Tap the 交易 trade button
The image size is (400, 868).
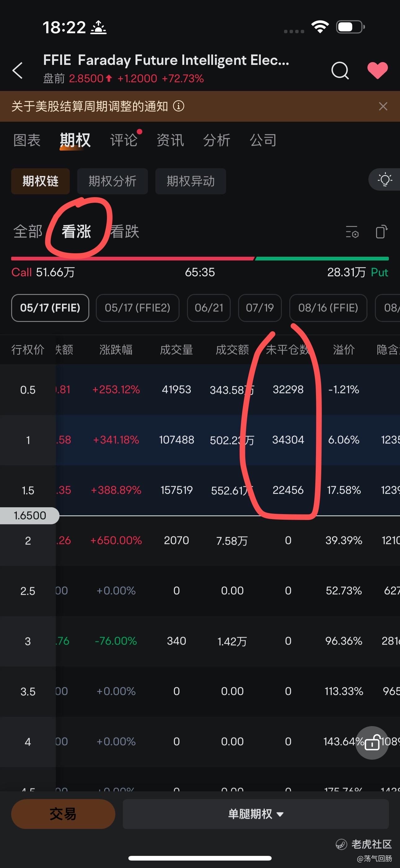(63, 814)
